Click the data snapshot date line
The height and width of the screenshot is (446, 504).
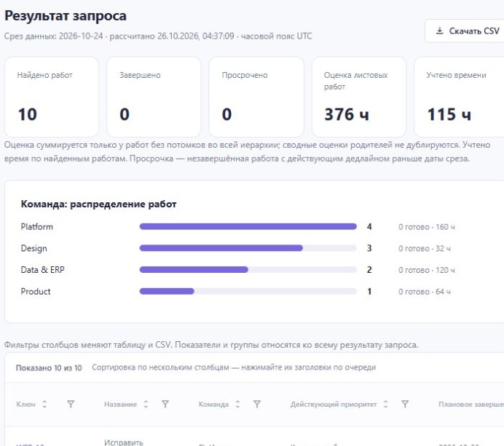point(158,36)
